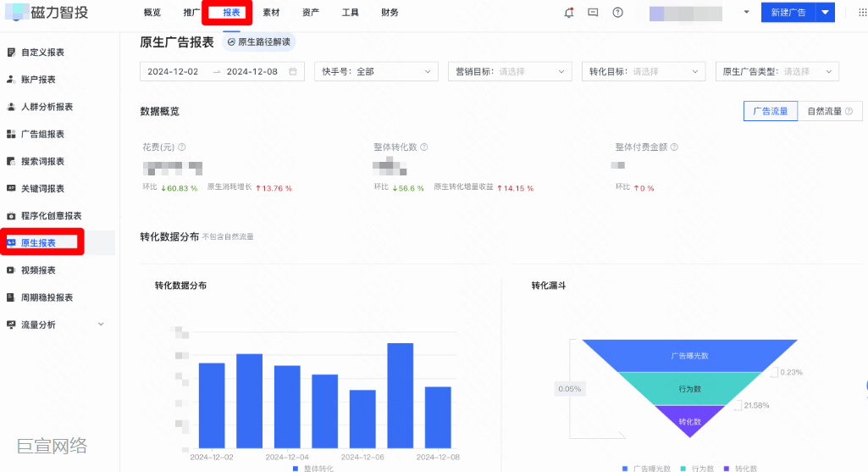
Task: Click info icon beside 花费(元)
Action: [181, 147]
